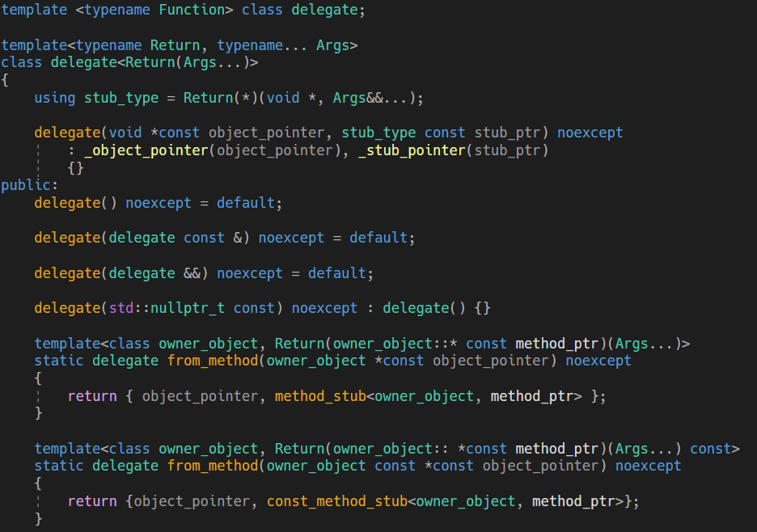Select the identifier stub_type in the using declaration
The image size is (757, 532).
point(121,98)
